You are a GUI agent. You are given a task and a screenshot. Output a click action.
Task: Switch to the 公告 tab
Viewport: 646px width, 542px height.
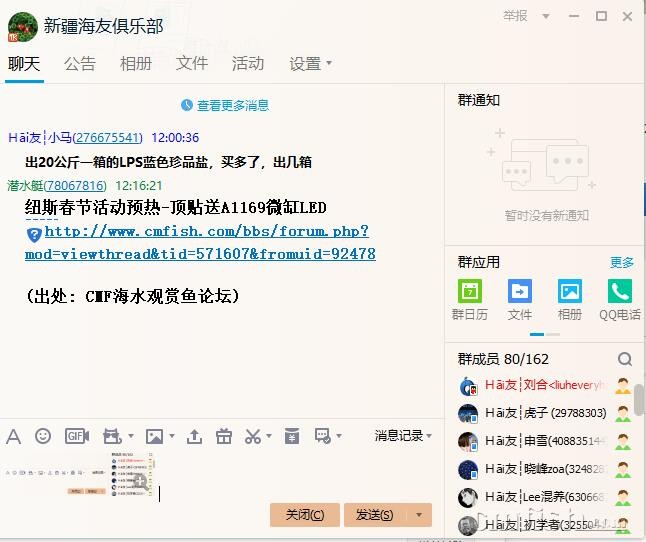(80, 64)
